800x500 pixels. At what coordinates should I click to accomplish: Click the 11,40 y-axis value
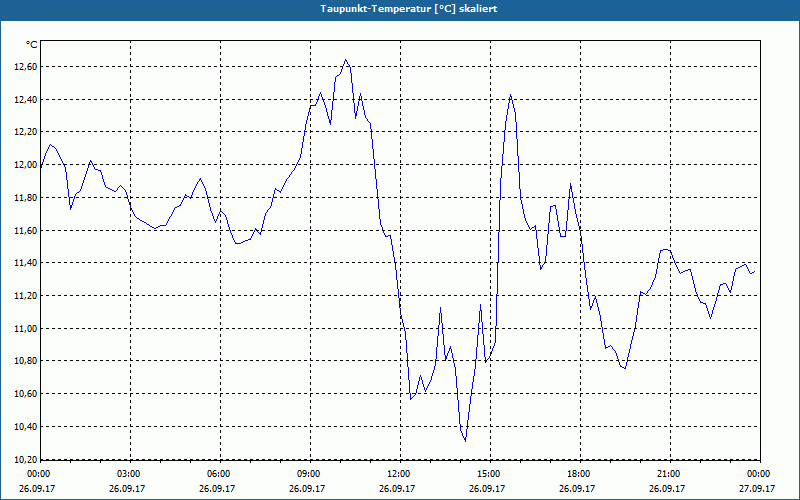tap(25, 263)
